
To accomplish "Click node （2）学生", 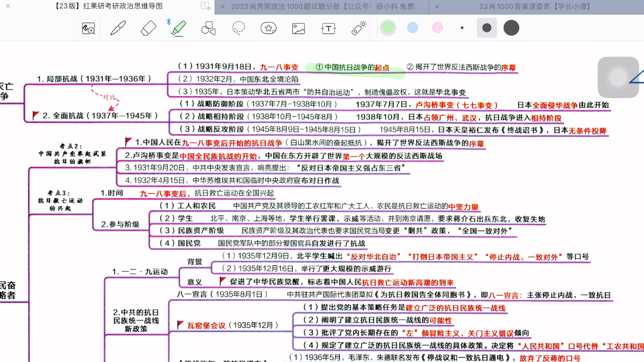I will click(x=176, y=218).
